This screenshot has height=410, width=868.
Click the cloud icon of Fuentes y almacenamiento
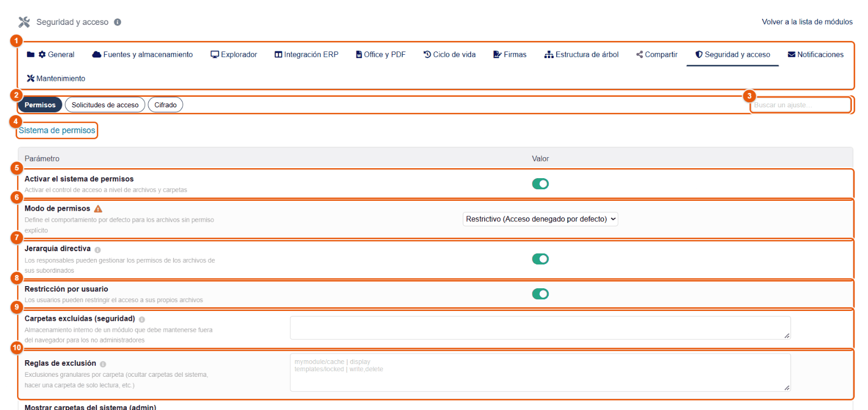(97, 54)
